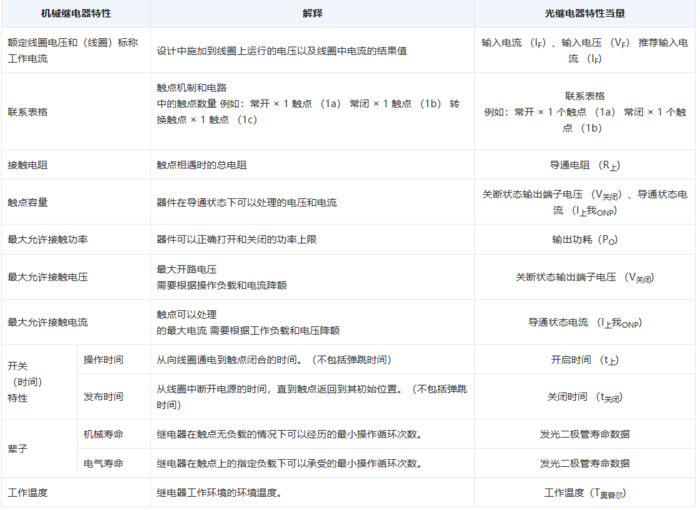Screen dimensions: 700x510
Task: Select the cell 最大允许接触电流
Action: (76, 322)
